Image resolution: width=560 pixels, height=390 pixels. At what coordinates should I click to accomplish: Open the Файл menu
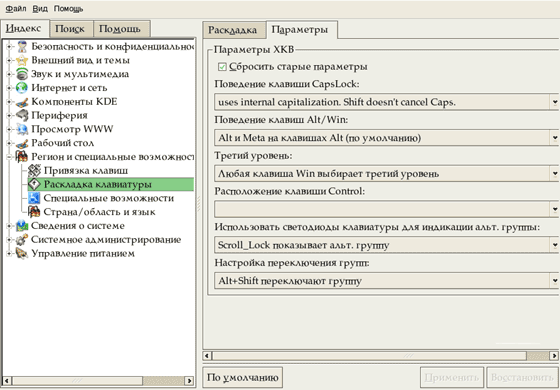(16, 9)
